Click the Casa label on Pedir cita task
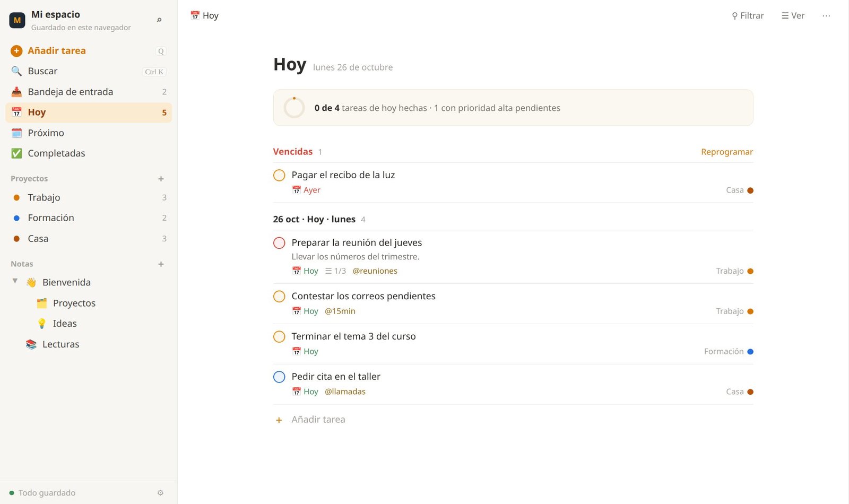This screenshot has width=849, height=504. point(735,392)
